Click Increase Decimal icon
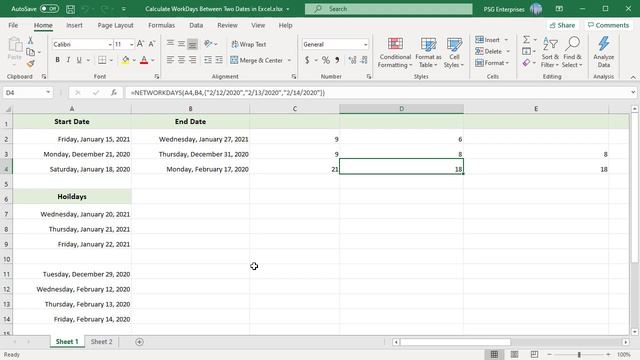The height and width of the screenshot is (360, 640). 352,60
